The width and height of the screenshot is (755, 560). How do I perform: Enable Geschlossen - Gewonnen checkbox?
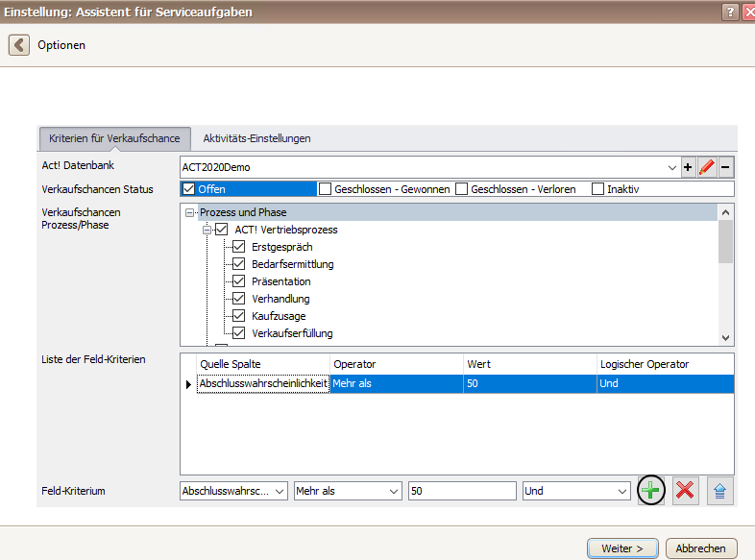pos(325,189)
